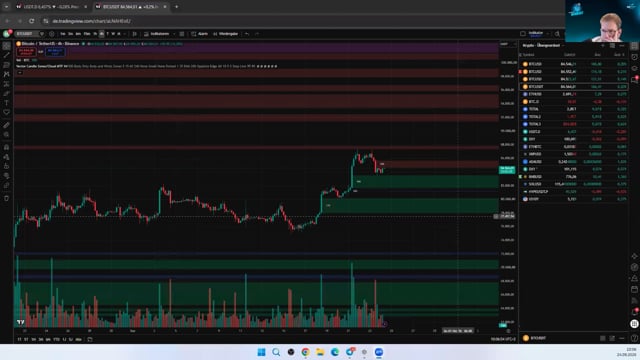The image size is (640, 360).
Task: Open the help center icon at bottom right
Action: (x=634, y=338)
